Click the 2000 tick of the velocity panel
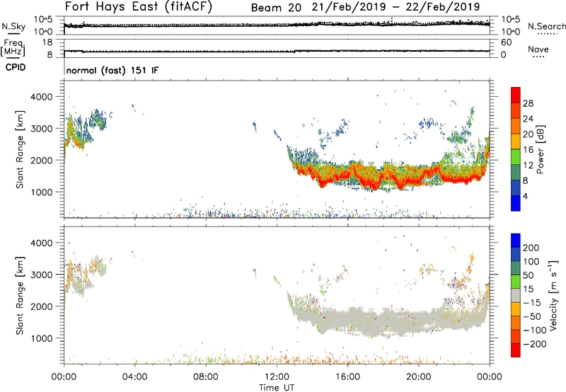The height and width of the screenshot is (392, 566). click(x=41, y=306)
